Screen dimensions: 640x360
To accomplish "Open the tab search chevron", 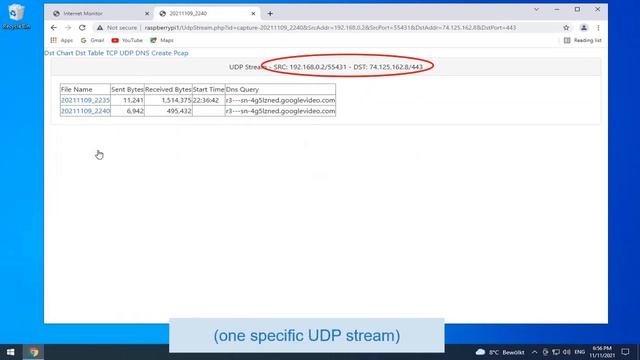I will click(536, 9).
